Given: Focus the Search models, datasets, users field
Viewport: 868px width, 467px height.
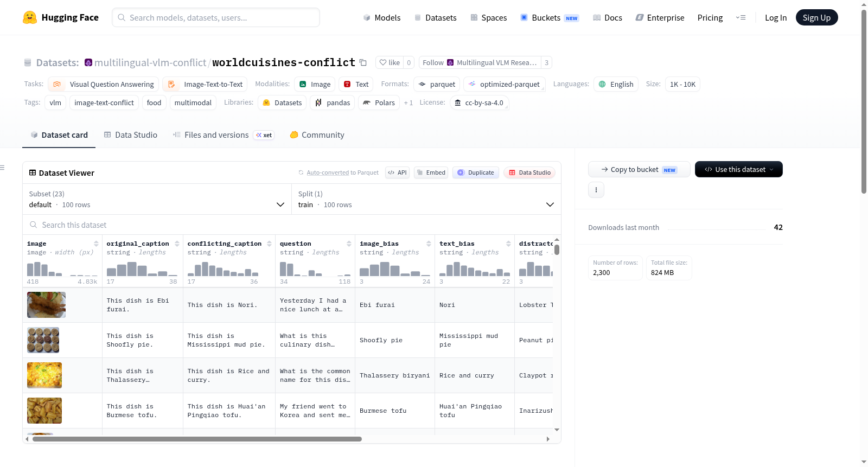Looking at the screenshot, I should pyautogui.click(x=216, y=17).
